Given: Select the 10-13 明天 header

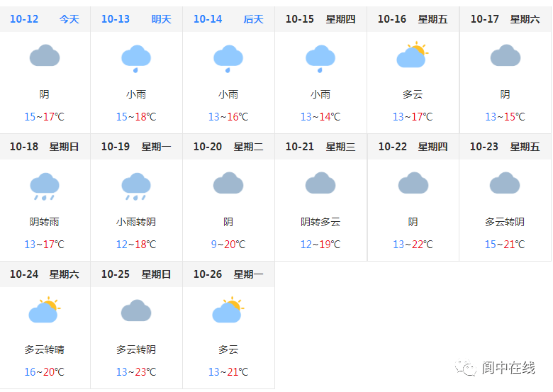Looking at the screenshot, I should click(137, 19).
